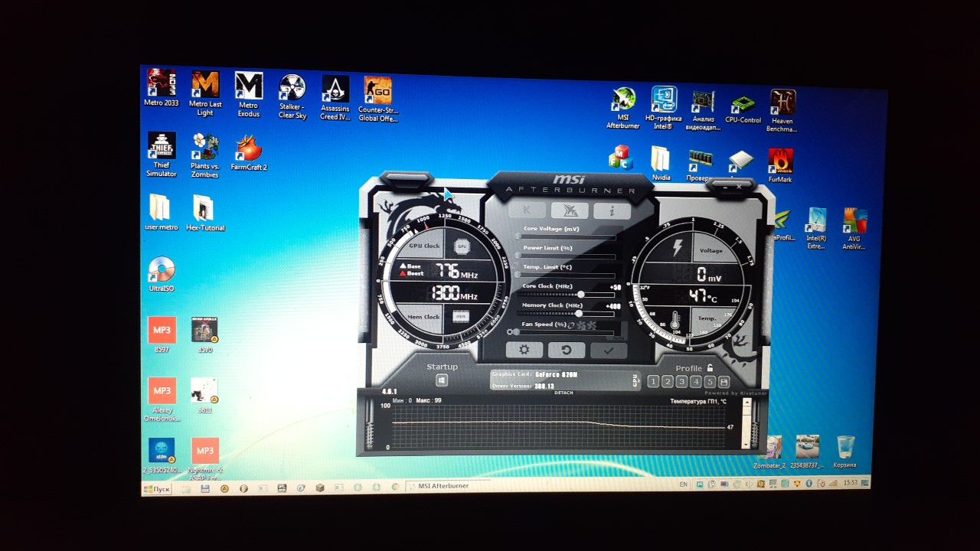
Task: Select profile slot 4
Action: coord(695,381)
